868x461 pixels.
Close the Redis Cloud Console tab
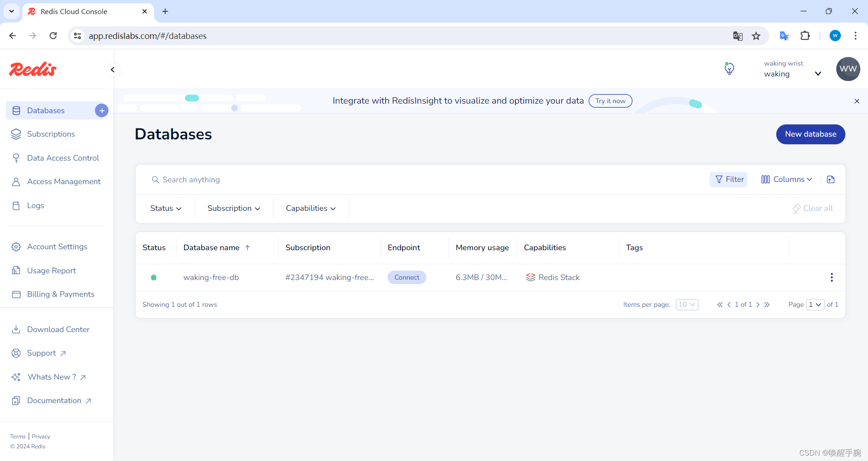(x=145, y=11)
